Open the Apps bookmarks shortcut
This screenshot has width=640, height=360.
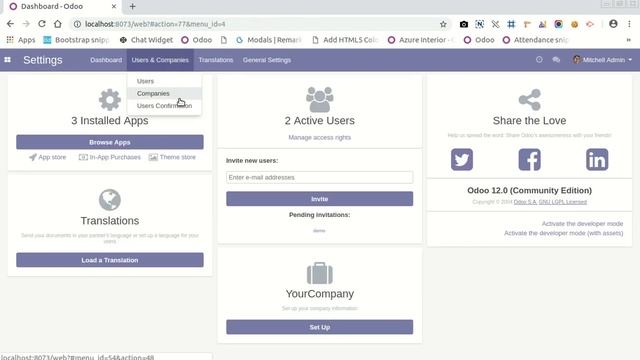21,40
